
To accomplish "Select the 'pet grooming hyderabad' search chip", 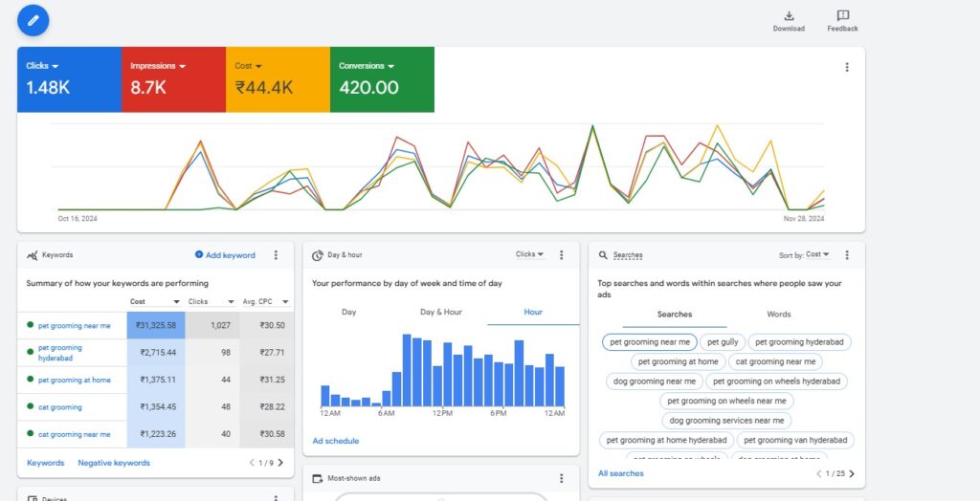I will tap(799, 341).
